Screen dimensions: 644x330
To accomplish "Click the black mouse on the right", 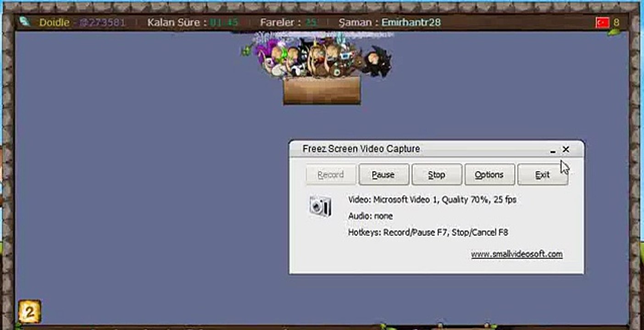I will pos(379,61).
